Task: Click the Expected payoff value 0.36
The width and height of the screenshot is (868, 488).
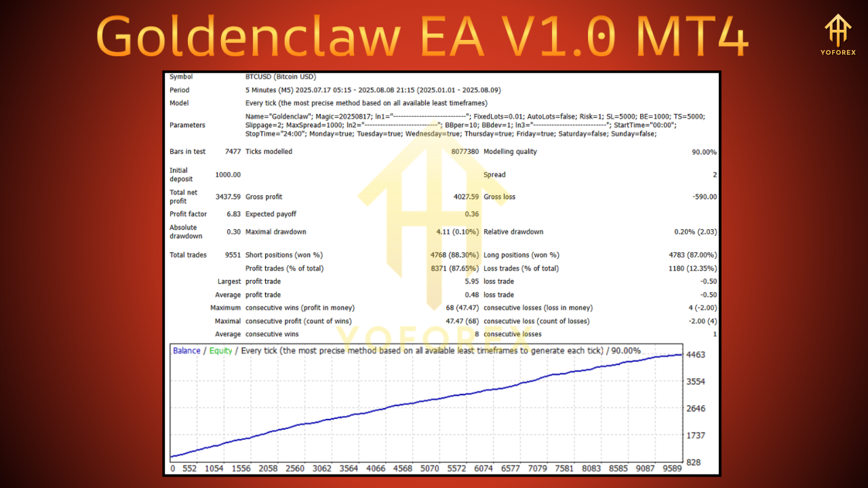Action: [x=473, y=213]
